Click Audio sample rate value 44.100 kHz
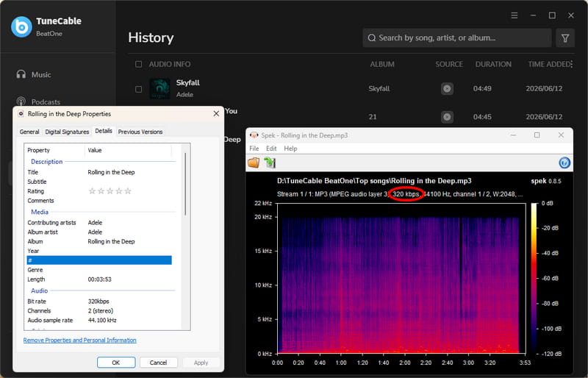588x378 pixels. point(102,320)
